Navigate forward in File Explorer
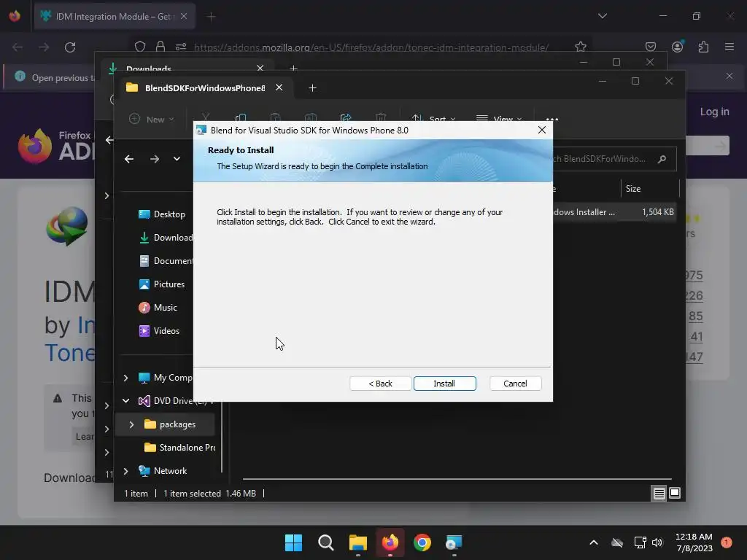The height and width of the screenshot is (560, 747). point(155,159)
